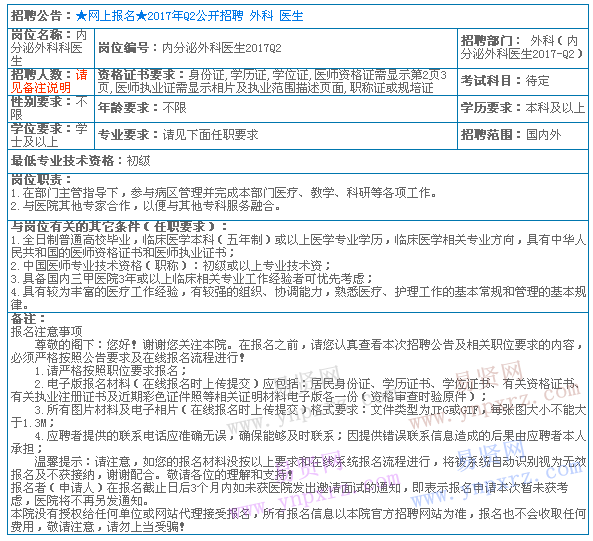Click duty line 2 about 与医院其他专家合作

(x=146, y=206)
